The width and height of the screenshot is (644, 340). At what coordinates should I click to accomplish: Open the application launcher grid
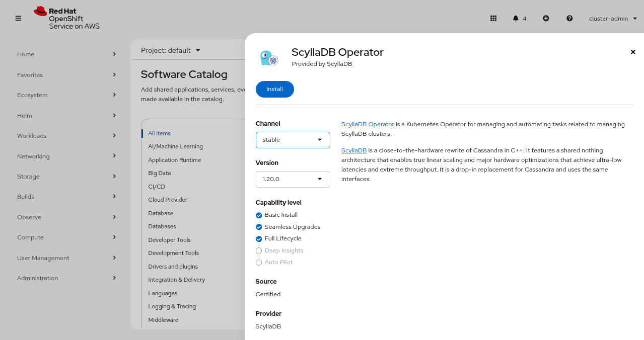pyautogui.click(x=493, y=19)
